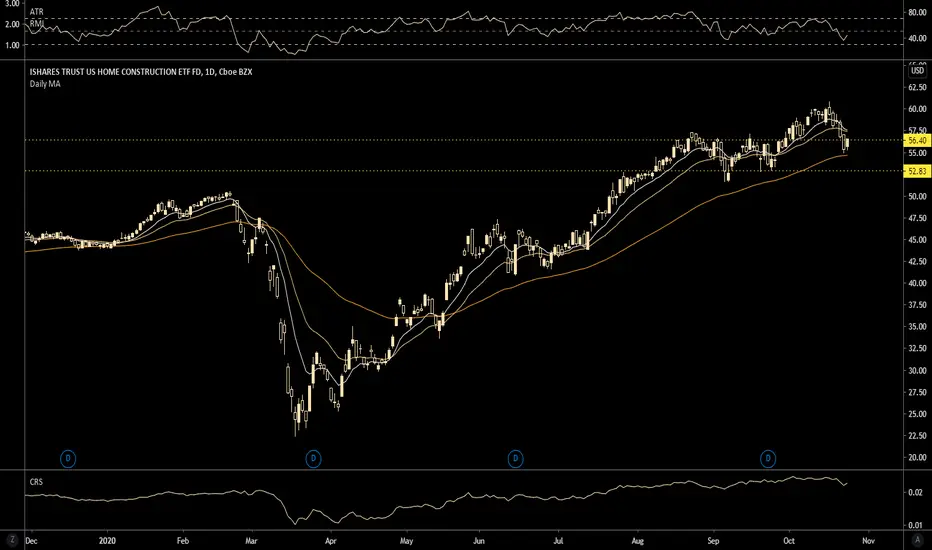Image resolution: width=932 pixels, height=550 pixels.
Task: Select the ATR indicator label
Action: (x=36, y=12)
